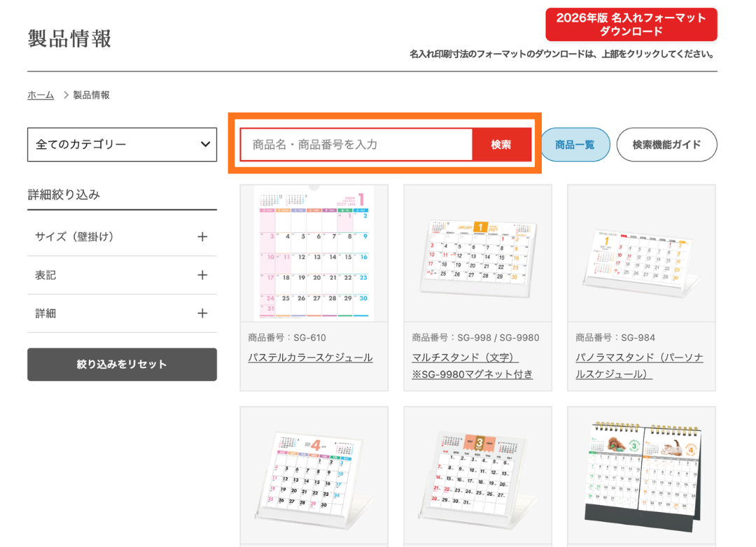Open the 全てのカテゴリー dropdown
Screen dimensions: 756x547
[122, 145]
